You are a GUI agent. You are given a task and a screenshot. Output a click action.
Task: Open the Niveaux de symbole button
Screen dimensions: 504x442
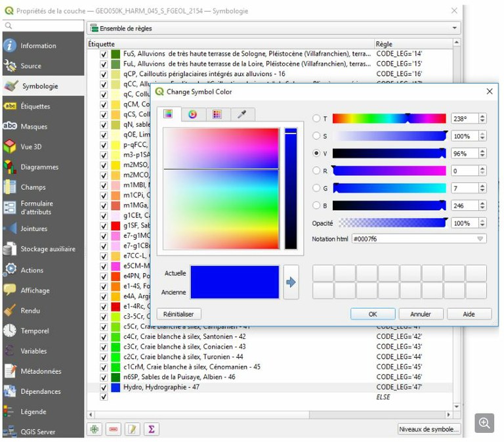pyautogui.click(x=428, y=429)
